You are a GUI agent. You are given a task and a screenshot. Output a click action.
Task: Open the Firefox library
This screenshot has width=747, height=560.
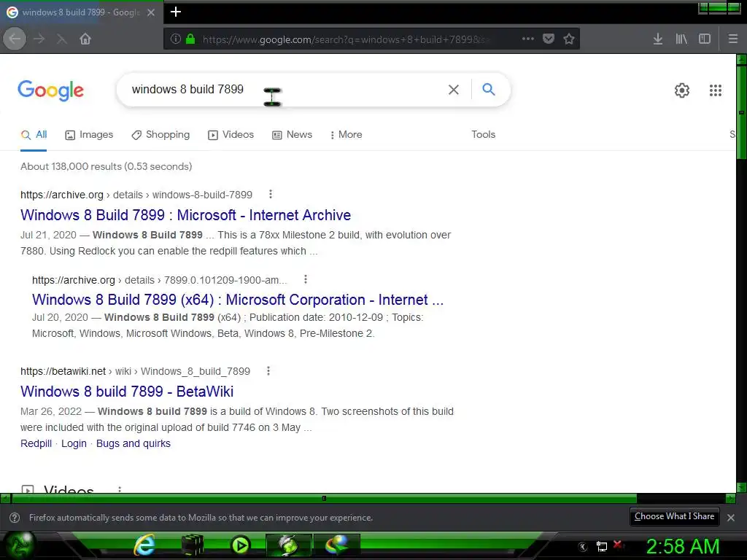pos(681,39)
